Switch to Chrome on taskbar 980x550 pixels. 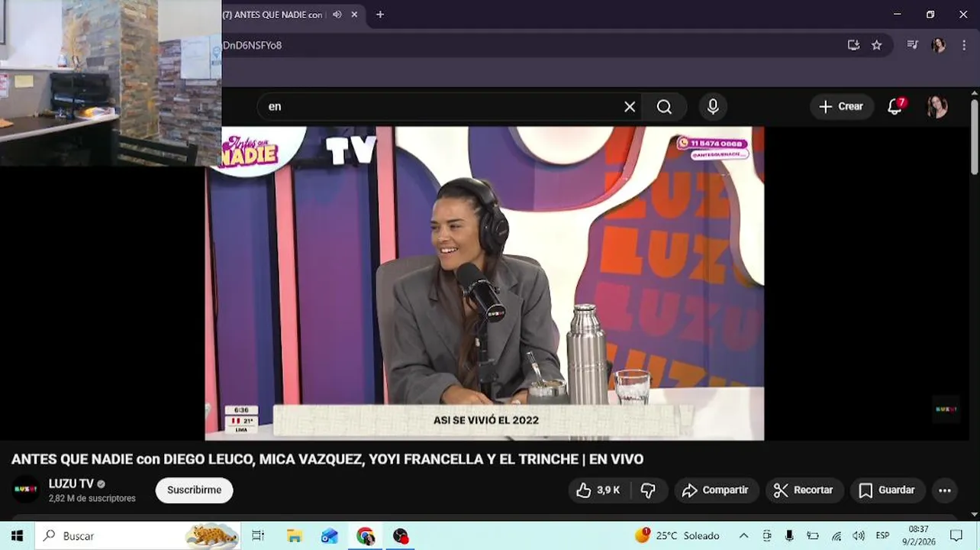tap(366, 536)
